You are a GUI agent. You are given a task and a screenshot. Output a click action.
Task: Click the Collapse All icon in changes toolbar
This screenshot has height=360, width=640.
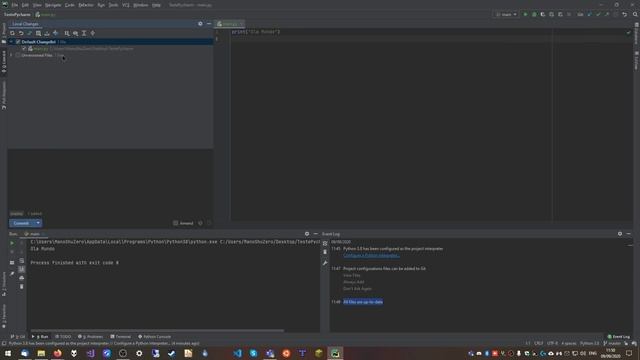93,33
